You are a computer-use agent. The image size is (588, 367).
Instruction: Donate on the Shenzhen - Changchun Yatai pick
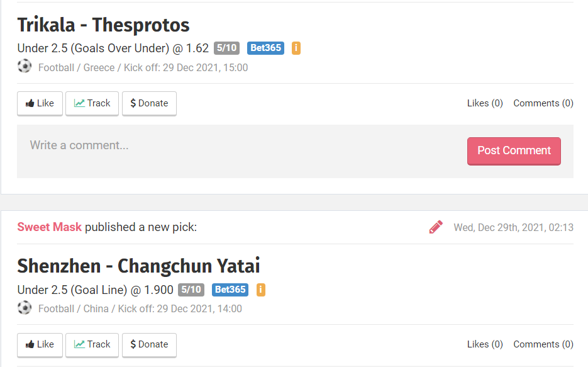pyautogui.click(x=149, y=344)
